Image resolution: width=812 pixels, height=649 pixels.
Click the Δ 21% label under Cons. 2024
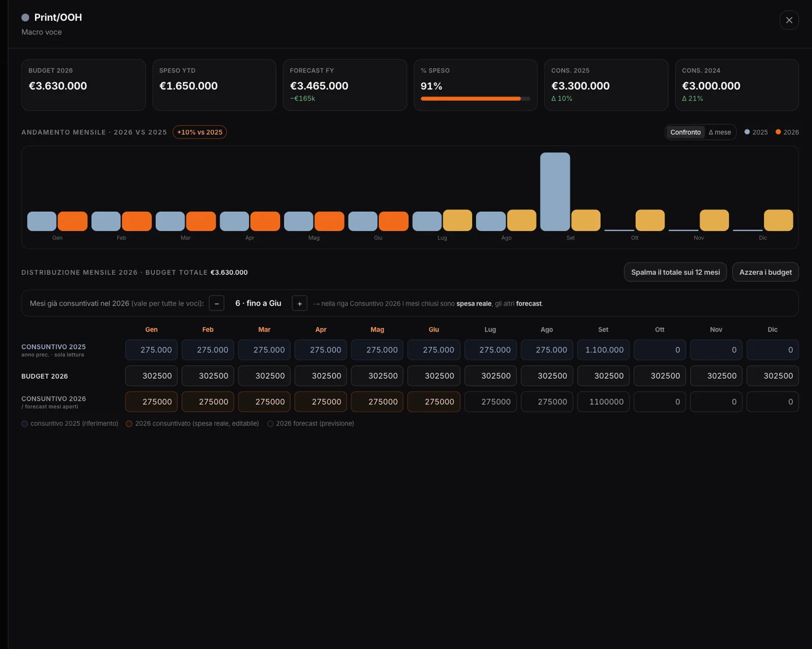pyautogui.click(x=692, y=99)
